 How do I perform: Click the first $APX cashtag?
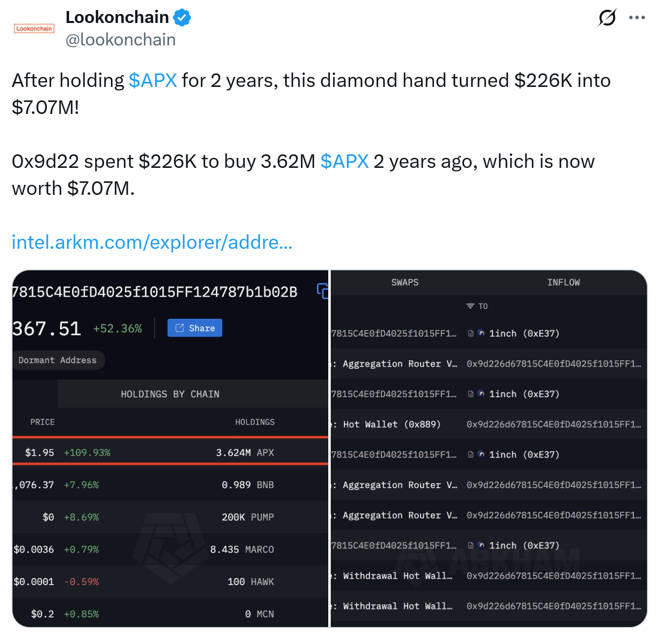(x=153, y=80)
